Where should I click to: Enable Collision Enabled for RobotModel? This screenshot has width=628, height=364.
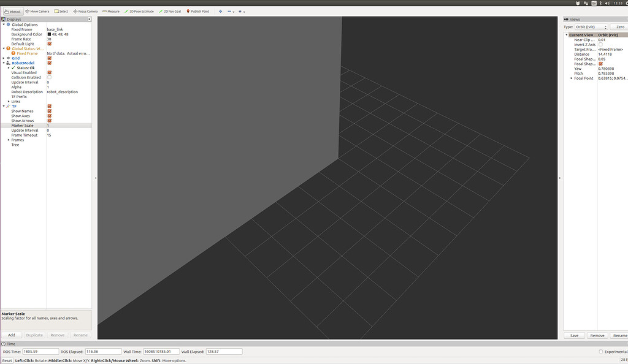[x=49, y=77]
